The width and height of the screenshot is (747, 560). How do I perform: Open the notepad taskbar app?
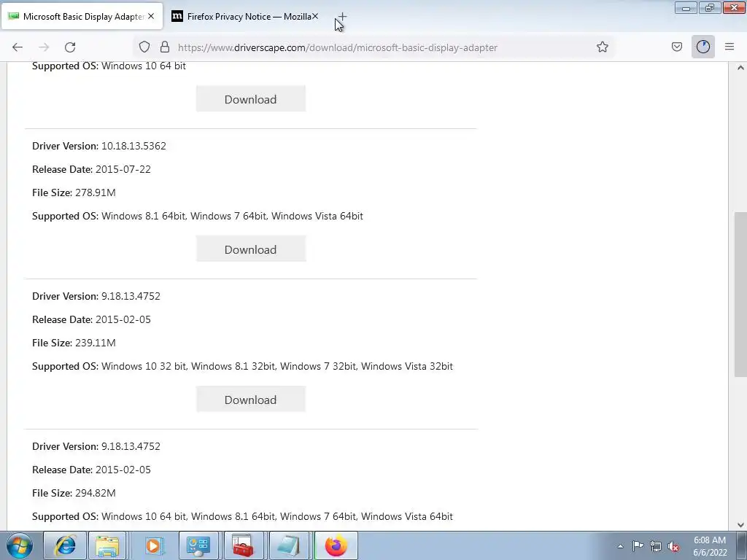tap(288, 545)
